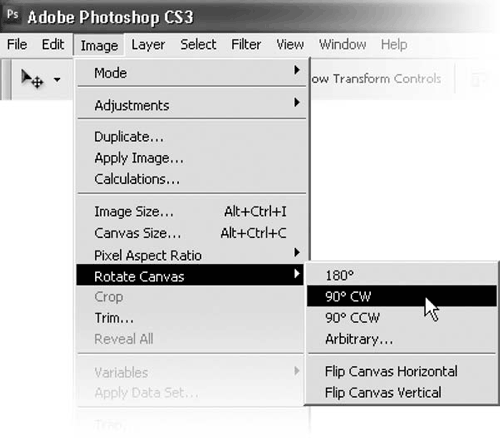Screen dimensions: 500x438
Task: Open the File menu
Action: coord(17,44)
